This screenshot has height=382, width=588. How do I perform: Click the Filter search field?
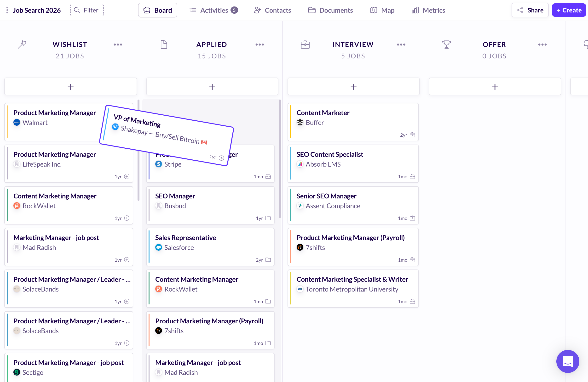pos(87,10)
